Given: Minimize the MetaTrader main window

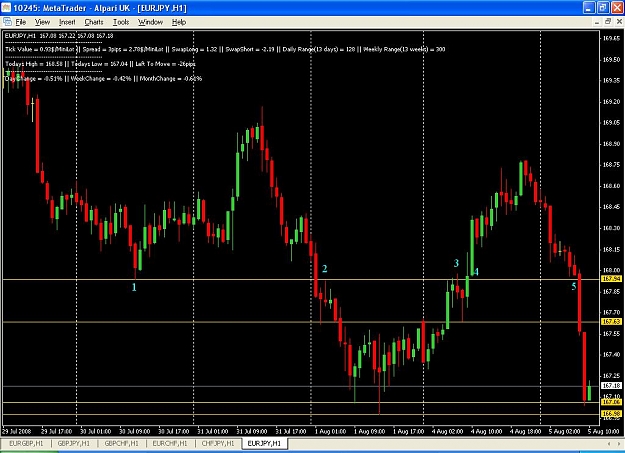Looking at the screenshot, I should tap(589, 8).
